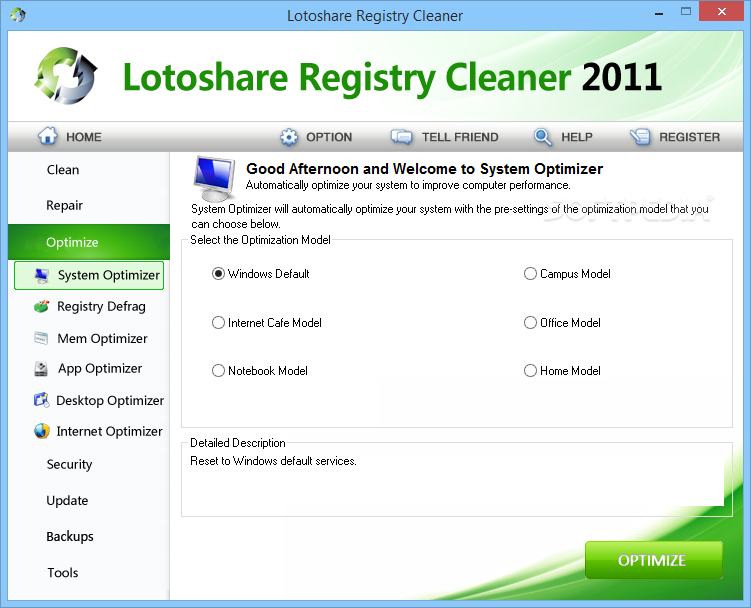This screenshot has height=608, width=751.
Task: Click the Help magnifier icon
Action: click(543, 137)
